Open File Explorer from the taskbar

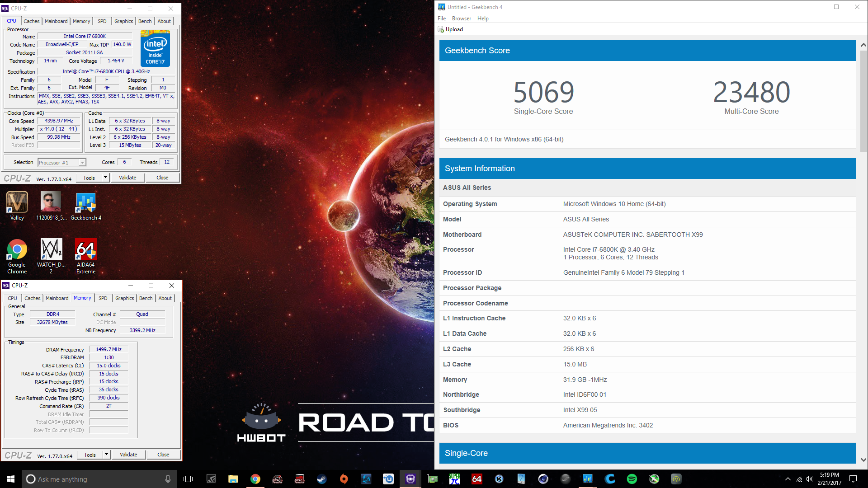[233, 479]
